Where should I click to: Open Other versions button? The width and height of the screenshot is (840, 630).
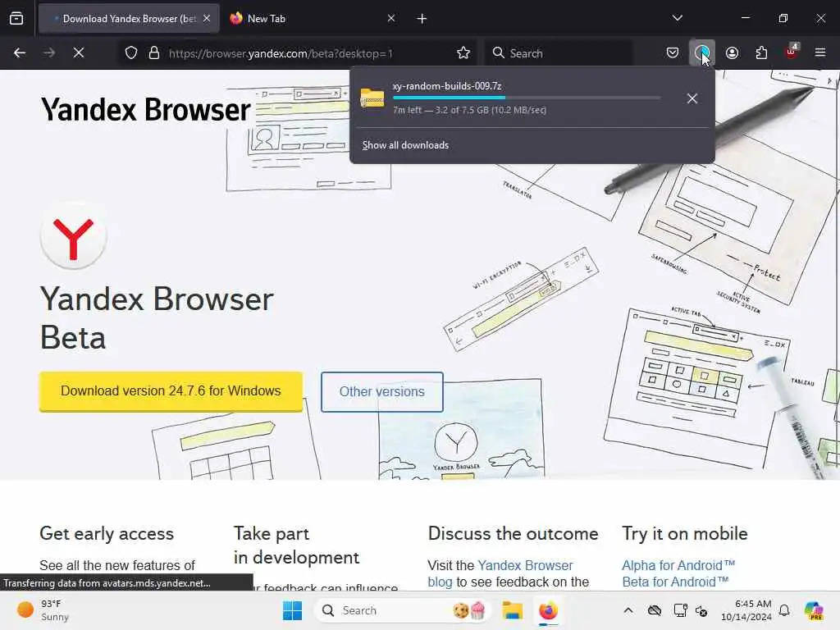tap(382, 392)
